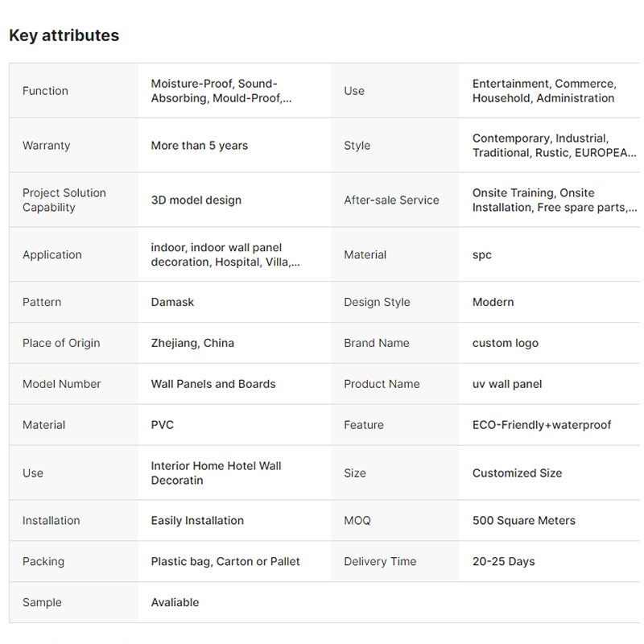Click the Application value starting with indoor
This screenshot has width=644, height=644.
pyautogui.click(x=225, y=254)
